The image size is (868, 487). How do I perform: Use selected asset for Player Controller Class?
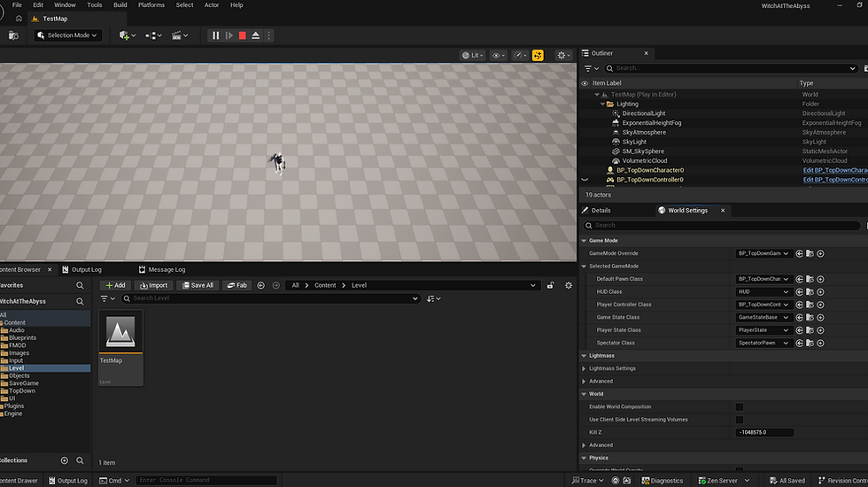pyautogui.click(x=799, y=305)
